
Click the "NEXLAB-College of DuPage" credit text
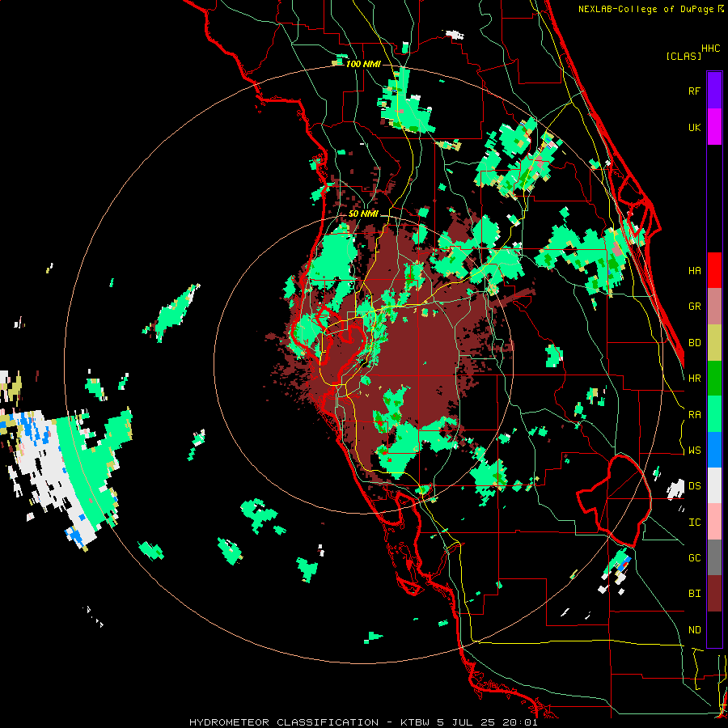(x=645, y=9)
